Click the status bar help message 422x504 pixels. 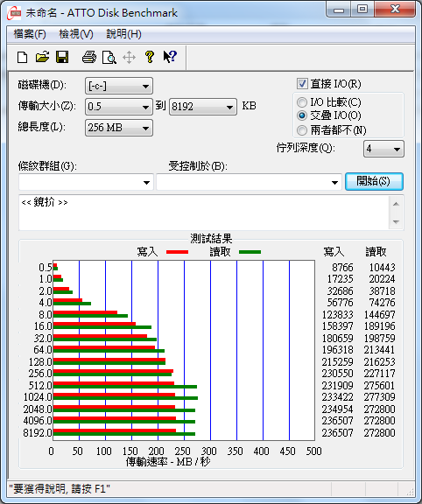pos(60,489)
